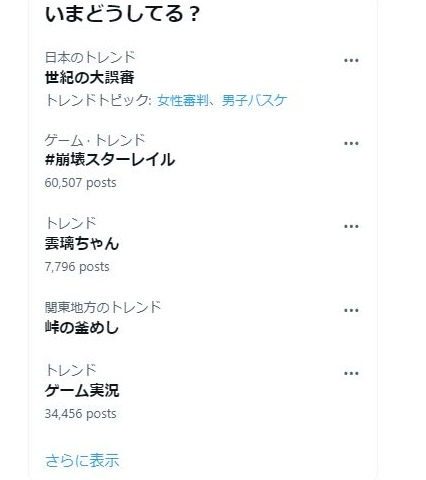Screen dimensions: 426x480
Task: Open more options for ゲーム実況 trend
Action: click(x=351, y=374)
